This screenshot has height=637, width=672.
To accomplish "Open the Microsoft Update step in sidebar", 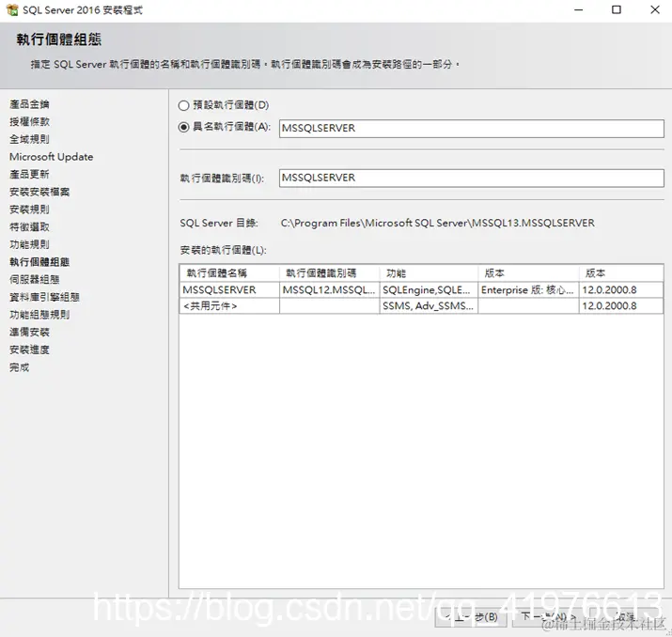I will click(x=51, y=157).
